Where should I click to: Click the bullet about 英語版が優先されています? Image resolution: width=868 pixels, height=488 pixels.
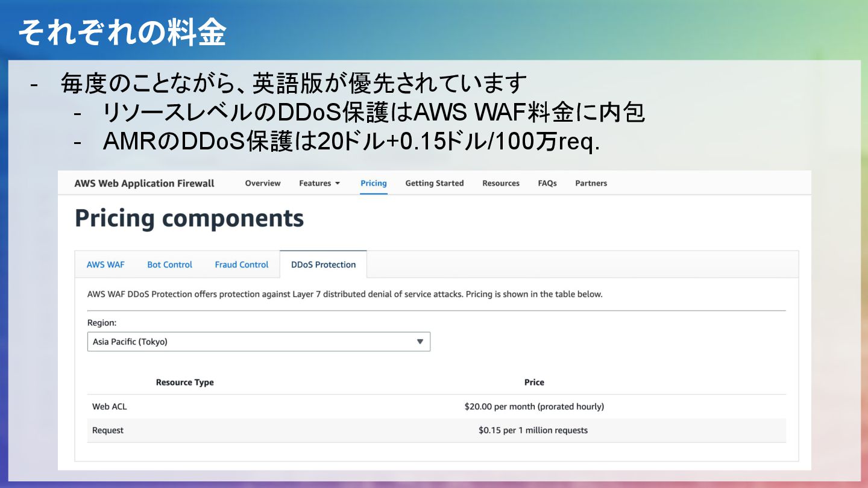pyautogui.click(x=294, y=84)
